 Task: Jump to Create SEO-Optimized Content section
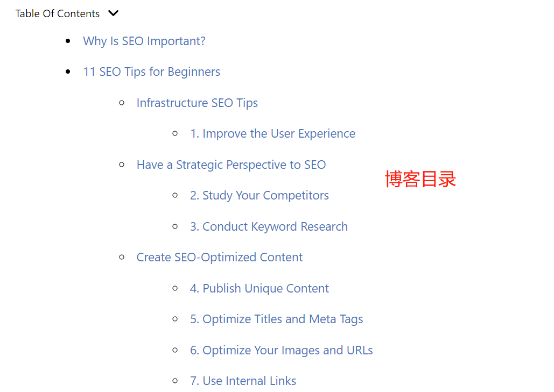tap(220, 257)
